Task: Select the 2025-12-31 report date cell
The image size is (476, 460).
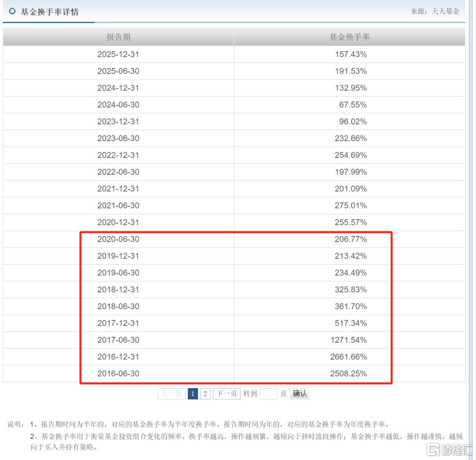Action: pos(118,54)
